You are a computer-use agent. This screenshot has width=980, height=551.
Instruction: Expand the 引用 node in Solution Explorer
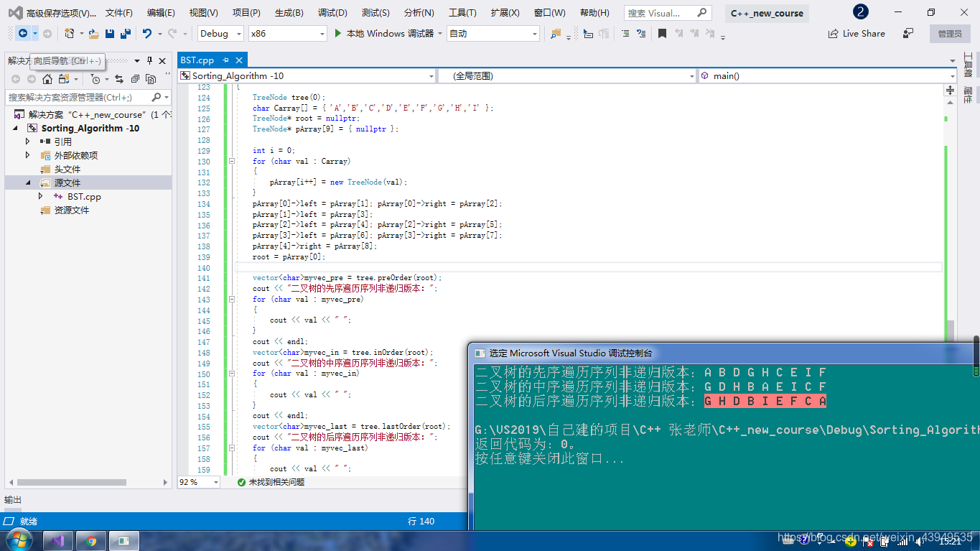[x=28, y=142]
